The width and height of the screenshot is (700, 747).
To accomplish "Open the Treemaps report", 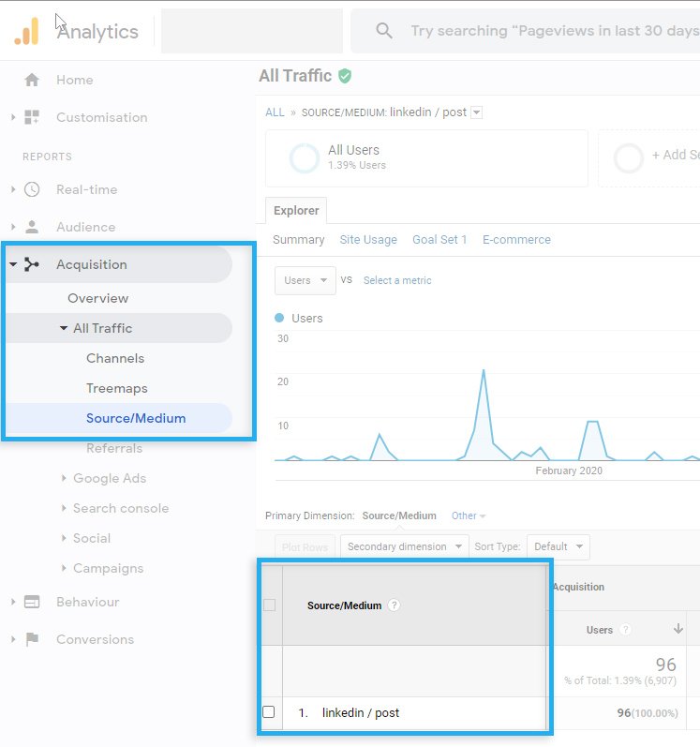I will [x=116, y=388].
